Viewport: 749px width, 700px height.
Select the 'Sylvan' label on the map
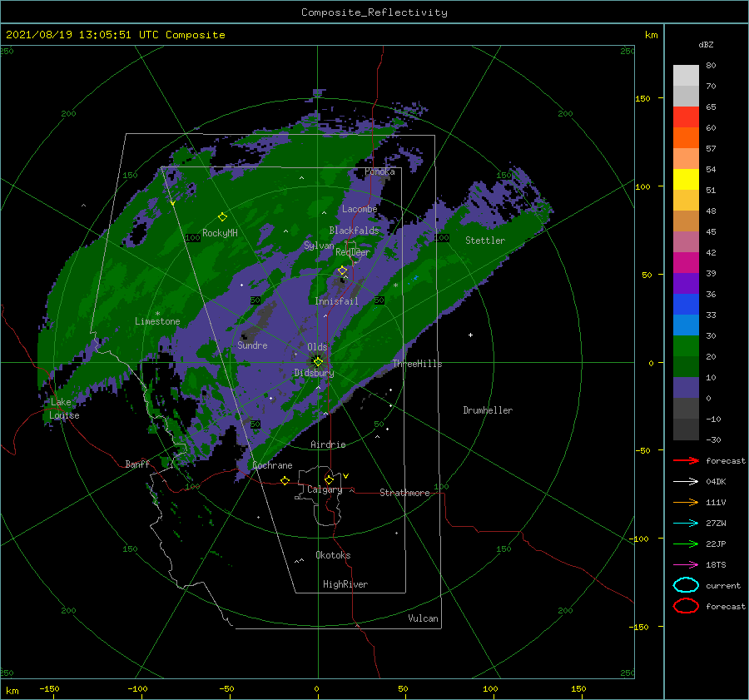click(x=319, y=246)
